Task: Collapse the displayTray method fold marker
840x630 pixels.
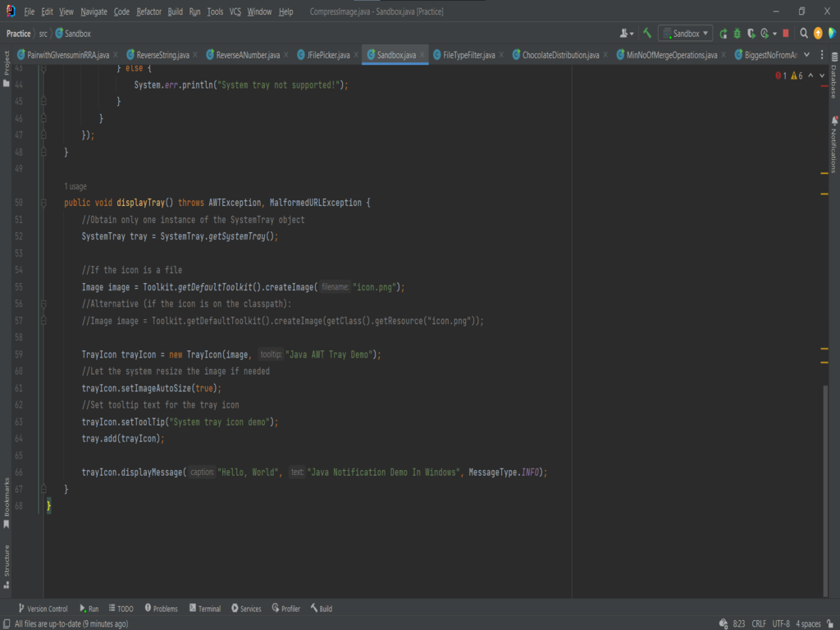Action: click(x=44, y=203)
